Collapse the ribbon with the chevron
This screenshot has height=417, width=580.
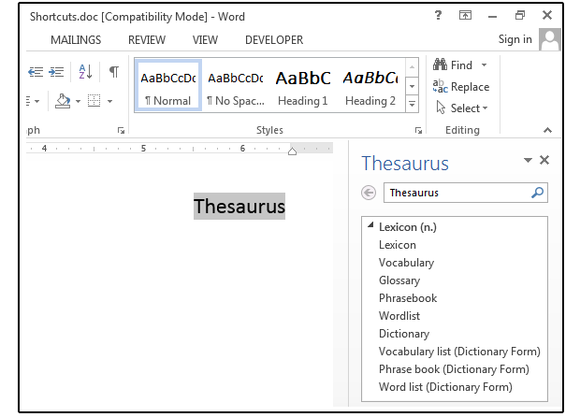pyautogui.click(x=548, y=130)
